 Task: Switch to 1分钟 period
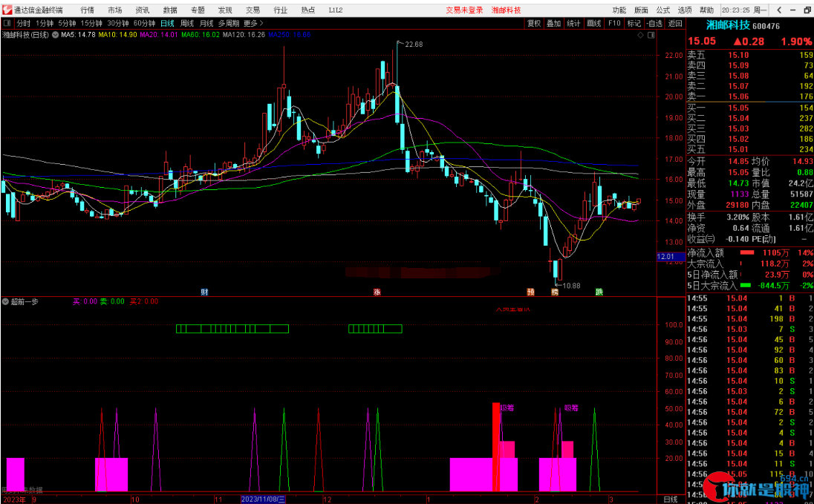(45, 23)
